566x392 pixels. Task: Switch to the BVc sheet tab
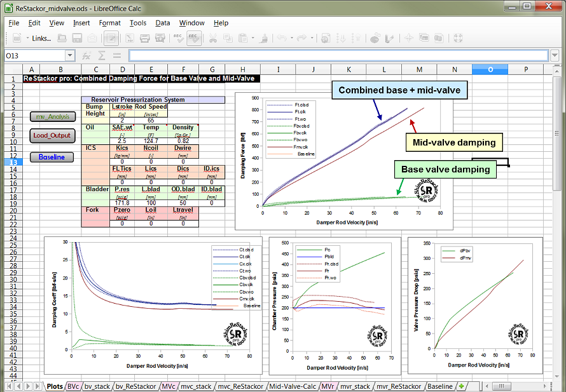coord(73,386)
